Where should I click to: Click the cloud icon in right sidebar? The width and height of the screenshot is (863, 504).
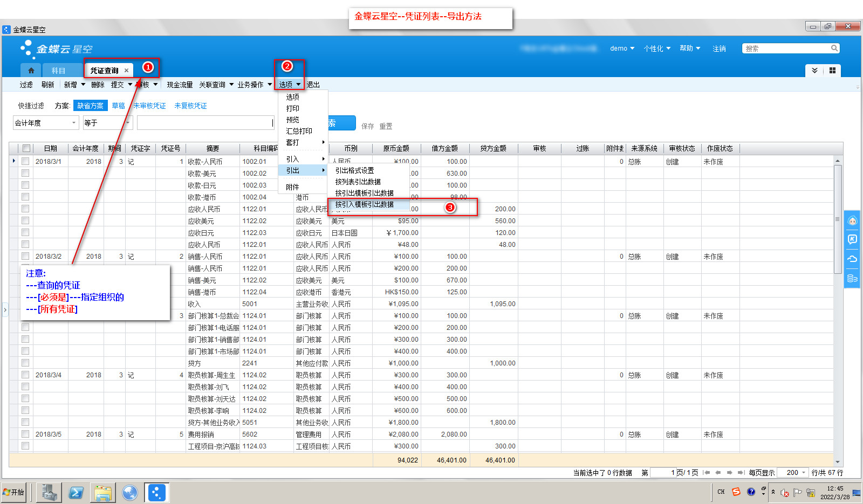(852, 259)
